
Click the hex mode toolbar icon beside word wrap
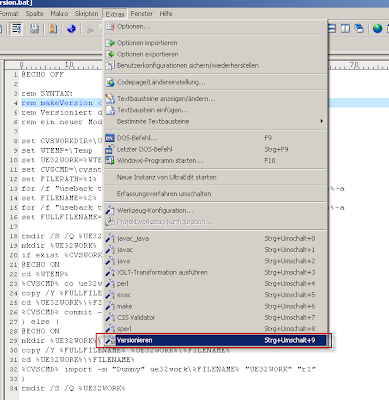tap(34, 29)
